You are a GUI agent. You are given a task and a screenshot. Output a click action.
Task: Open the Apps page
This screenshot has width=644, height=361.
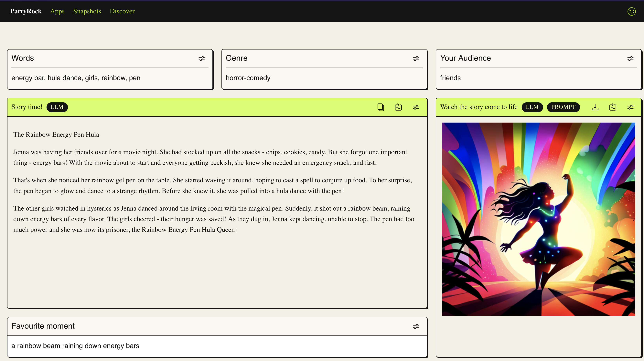57,11
